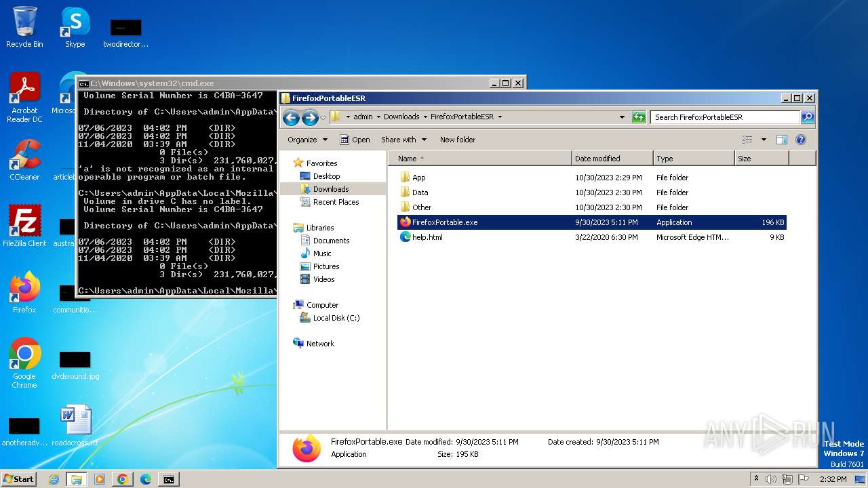The width and height of the screenshot is (868, 488).
Task: Show the preview pane
Action: coord(782,140)
